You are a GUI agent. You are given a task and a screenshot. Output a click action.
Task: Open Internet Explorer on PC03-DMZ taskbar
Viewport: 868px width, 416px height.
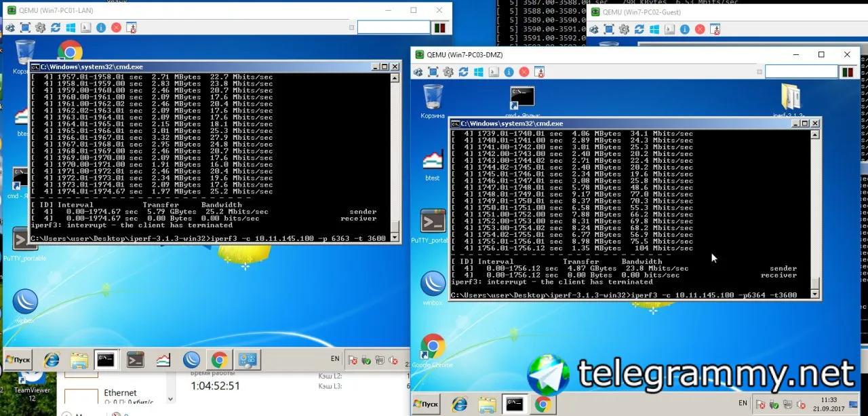[x=460, y=404]
